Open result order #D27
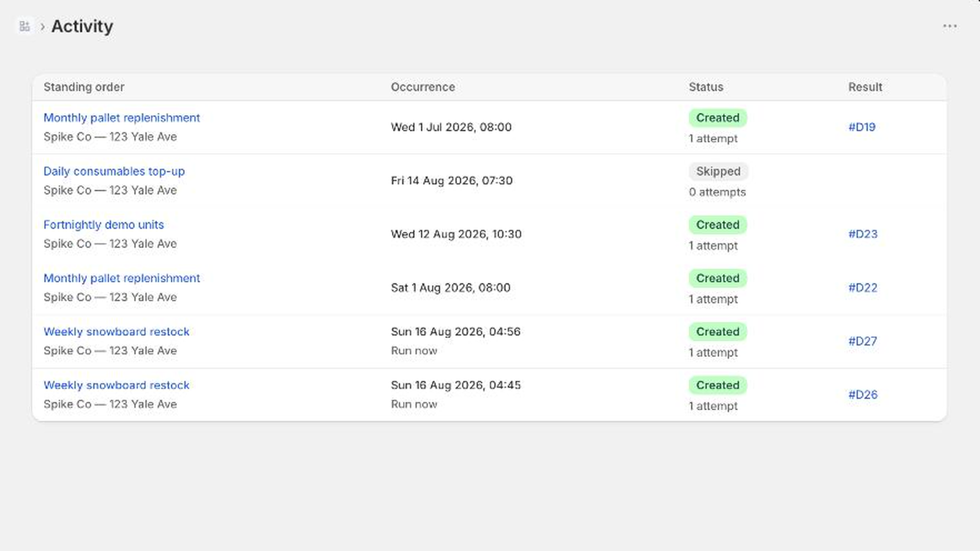This screenshot has width=980, height=551. click(862, 341)
